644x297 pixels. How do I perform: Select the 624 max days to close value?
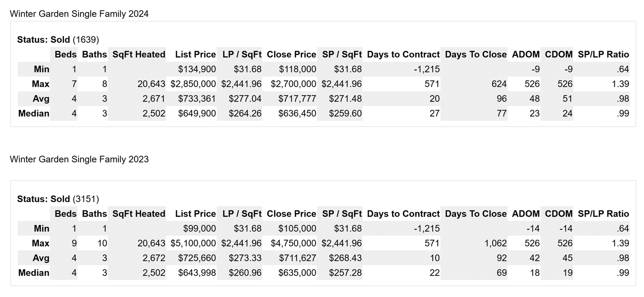499,84
